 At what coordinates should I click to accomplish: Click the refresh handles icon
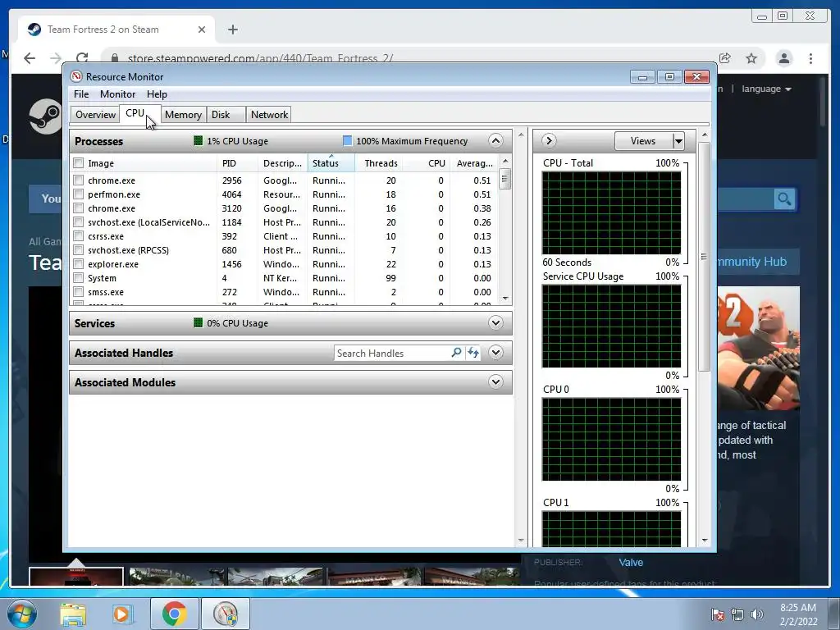coord(473,353)
